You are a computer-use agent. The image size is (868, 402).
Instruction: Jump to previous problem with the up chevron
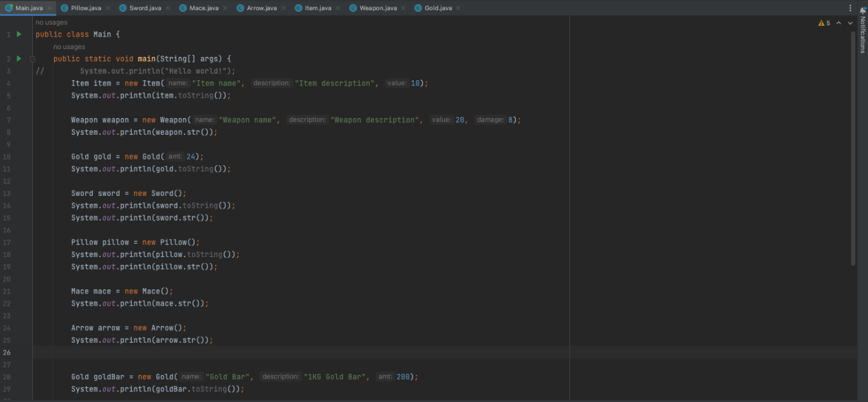[x=838, y=22]
